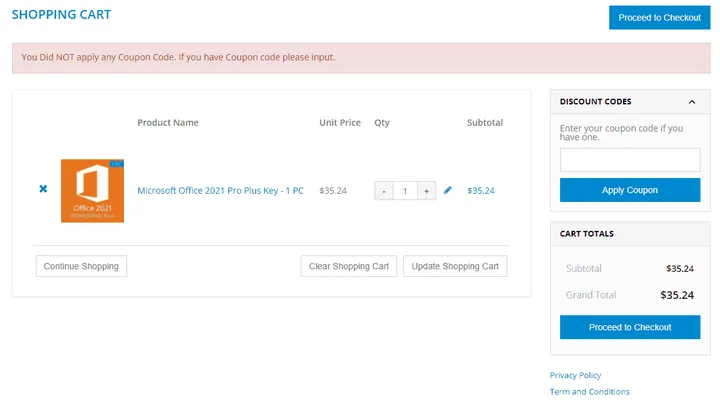Click the pink coupon code warning banner
The image size is (720, 402).
361,57
